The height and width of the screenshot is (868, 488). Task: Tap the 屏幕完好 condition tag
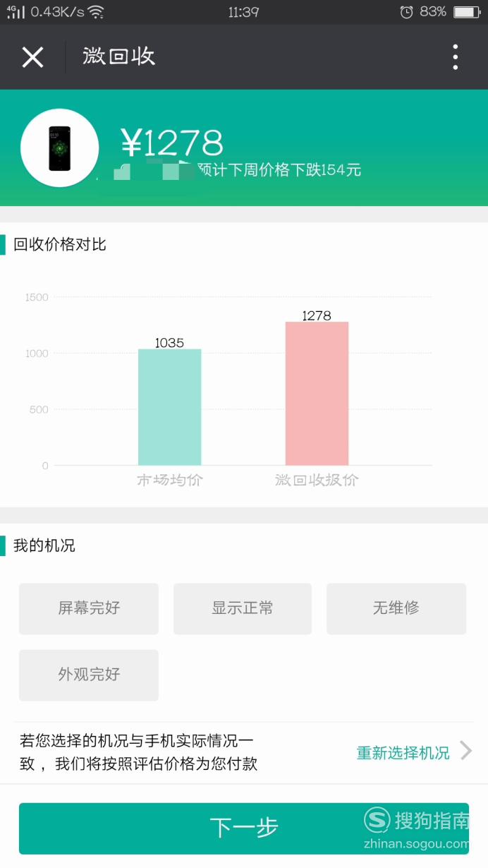[x=89, y=608]
